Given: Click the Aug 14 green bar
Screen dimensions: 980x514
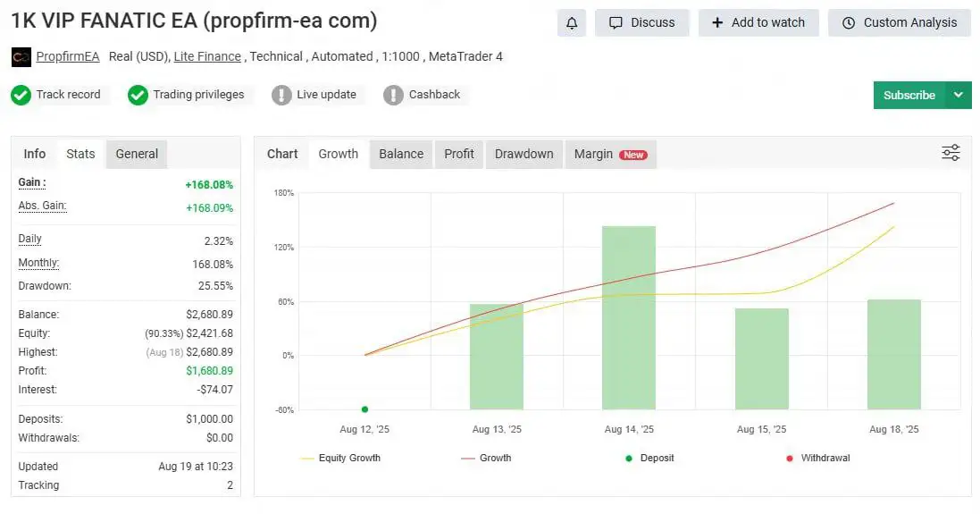Looking at the screenshot, I should point(629,317).
